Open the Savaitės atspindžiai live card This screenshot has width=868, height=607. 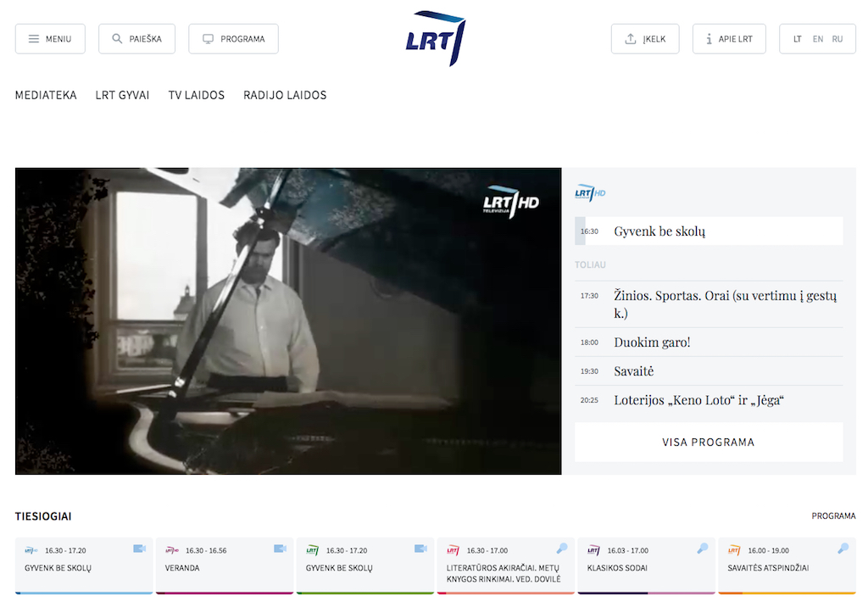(x=786, y=565)
